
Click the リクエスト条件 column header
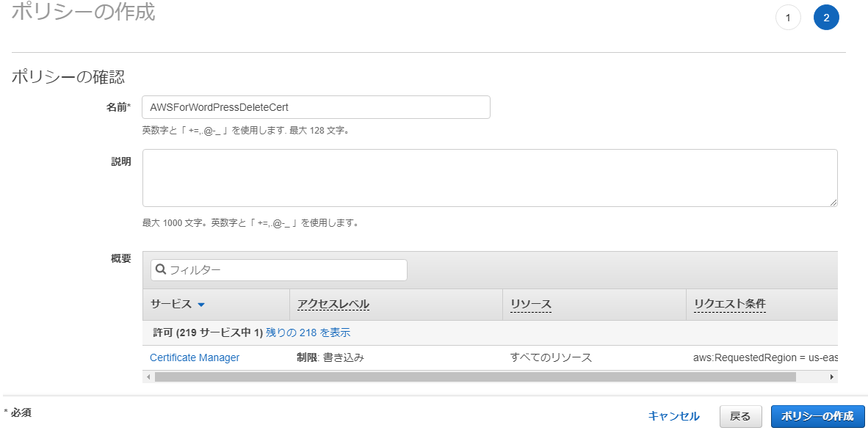point(730,304)
